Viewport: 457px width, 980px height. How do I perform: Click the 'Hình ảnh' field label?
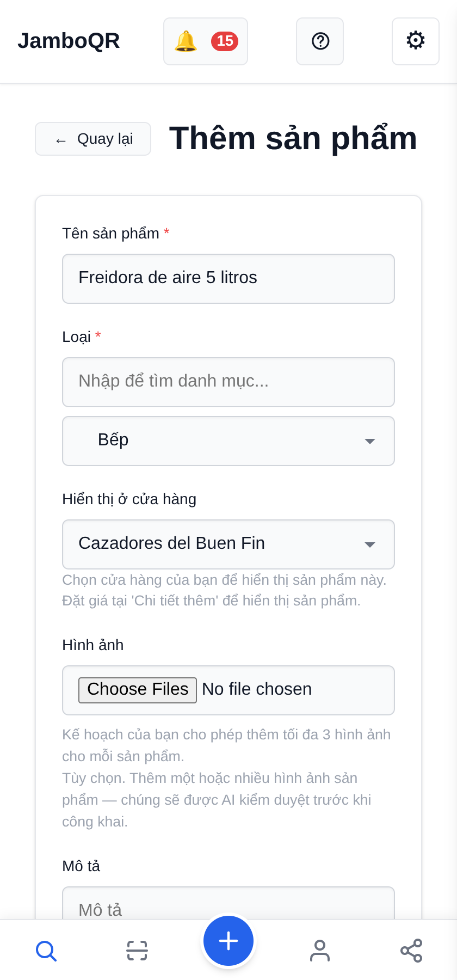[x=93, y=645]
